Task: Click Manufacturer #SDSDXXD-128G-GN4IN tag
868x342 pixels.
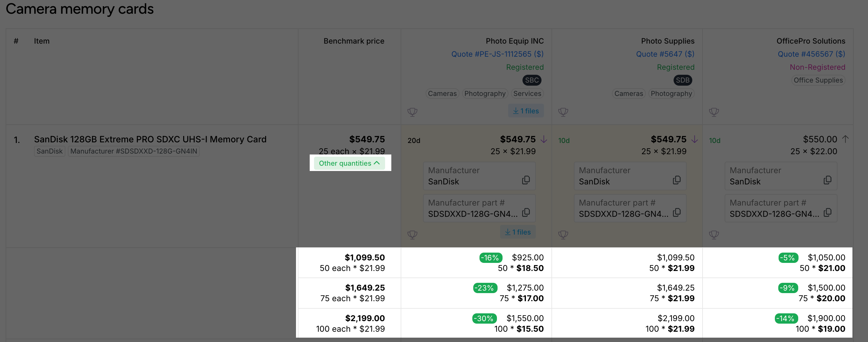Action: coord(134,151)
